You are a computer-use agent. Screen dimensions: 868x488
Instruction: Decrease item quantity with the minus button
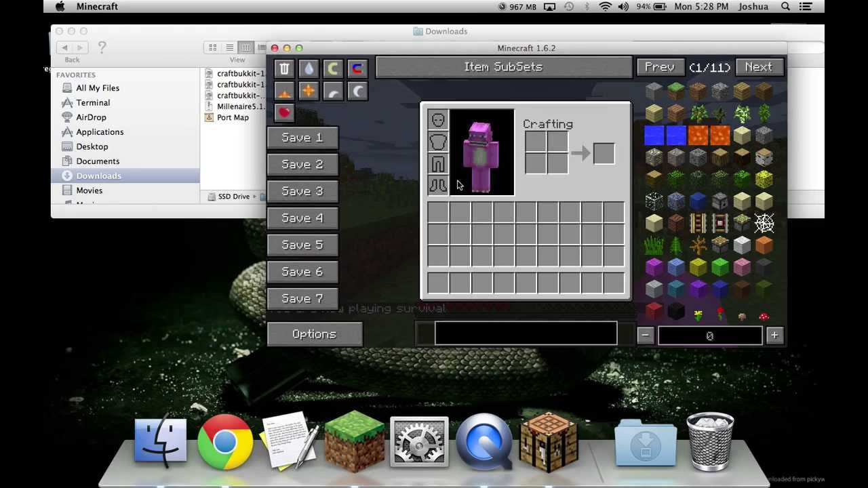[645, 335]
